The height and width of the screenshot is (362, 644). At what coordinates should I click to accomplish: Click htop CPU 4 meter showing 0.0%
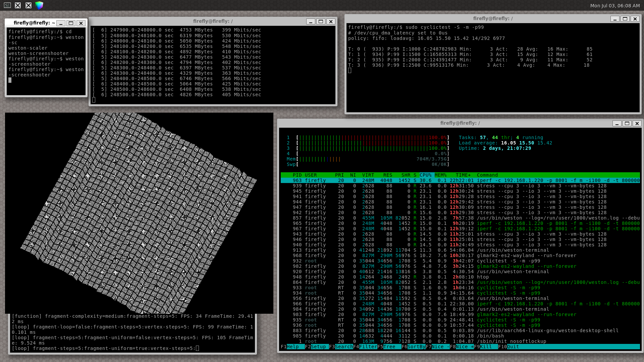(x=368, y=154)
